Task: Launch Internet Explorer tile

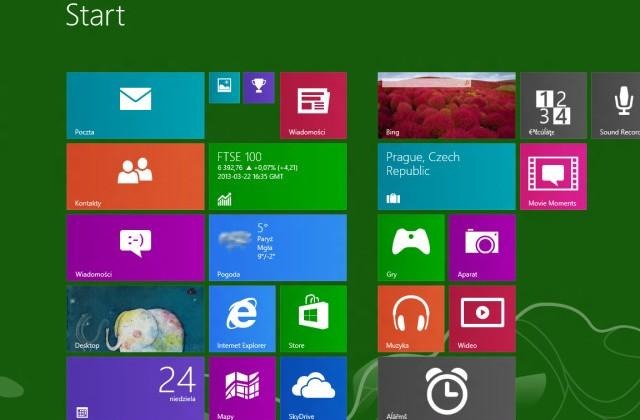Action: pyautogui.click(x=242, y=319)
